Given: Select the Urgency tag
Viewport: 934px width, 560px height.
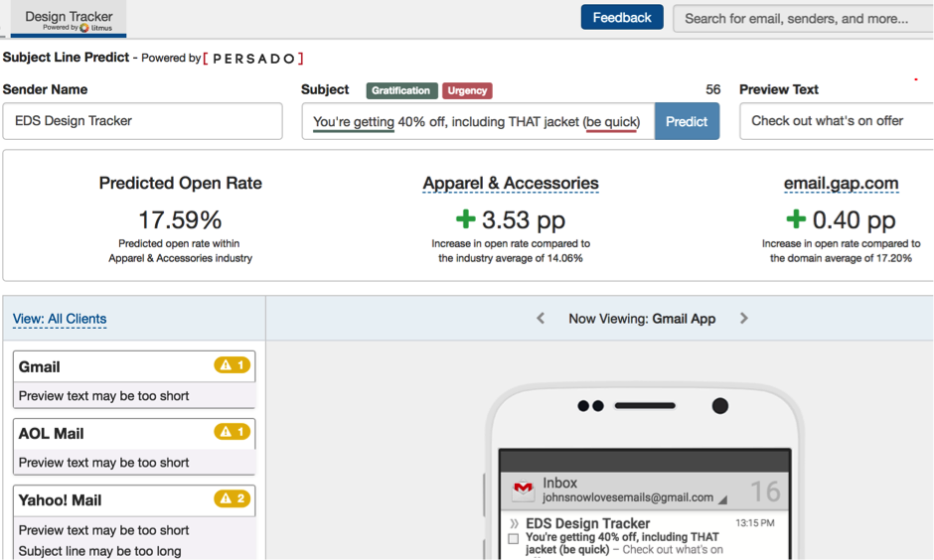Looking at the screenshot, I should [x=467, y=90].
